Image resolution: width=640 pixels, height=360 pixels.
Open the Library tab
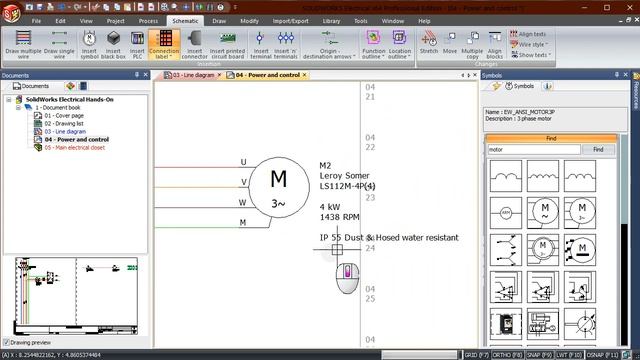(x=331, y=21)
